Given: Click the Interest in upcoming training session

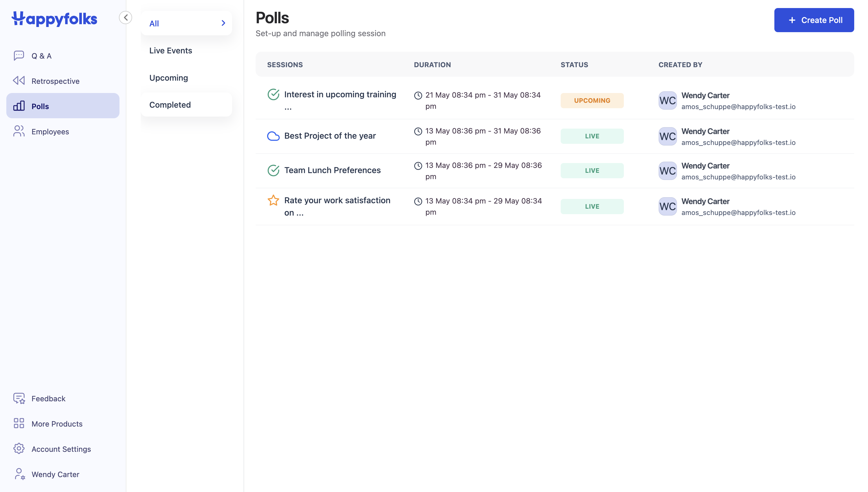Looking at the screenshot, I should [340, 101].
